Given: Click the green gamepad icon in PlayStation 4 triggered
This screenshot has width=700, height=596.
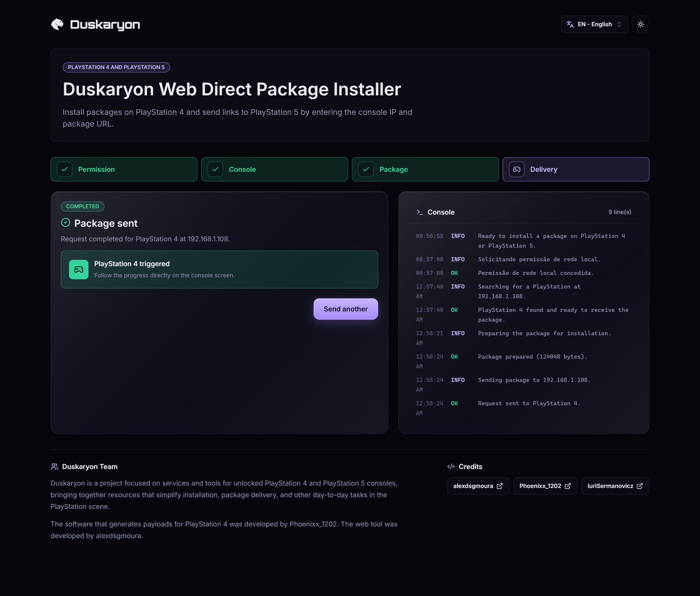Looking at the screenshot, I should click(79, 269).
